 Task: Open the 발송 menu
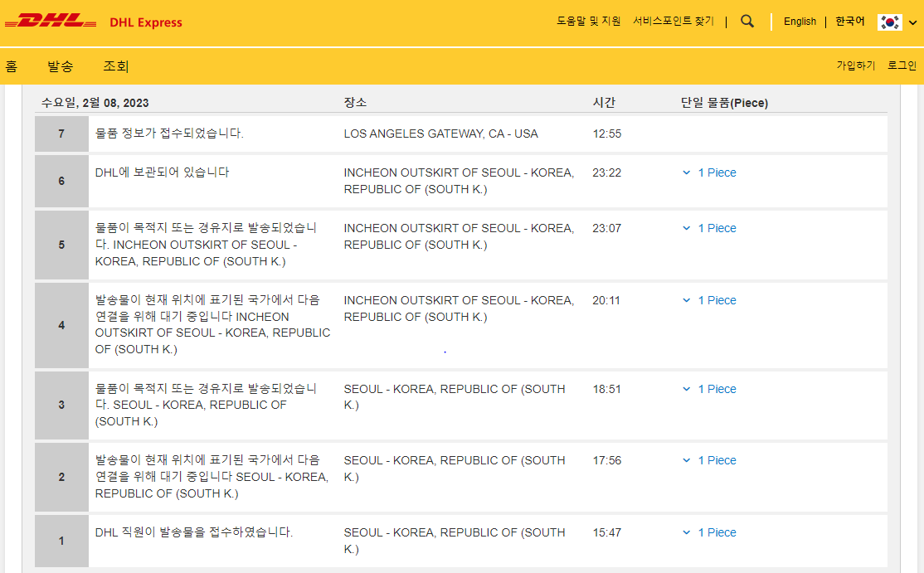click(x=60, y=66)
